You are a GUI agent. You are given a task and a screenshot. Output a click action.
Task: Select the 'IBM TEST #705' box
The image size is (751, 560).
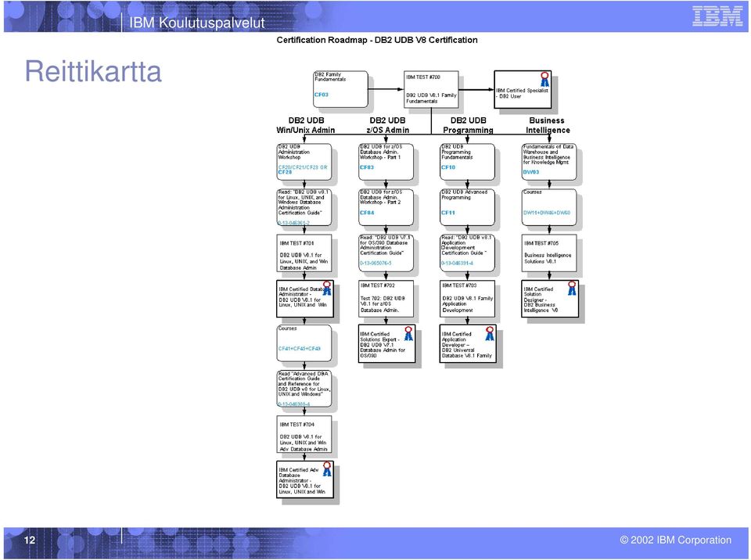[x=549, y=253]
